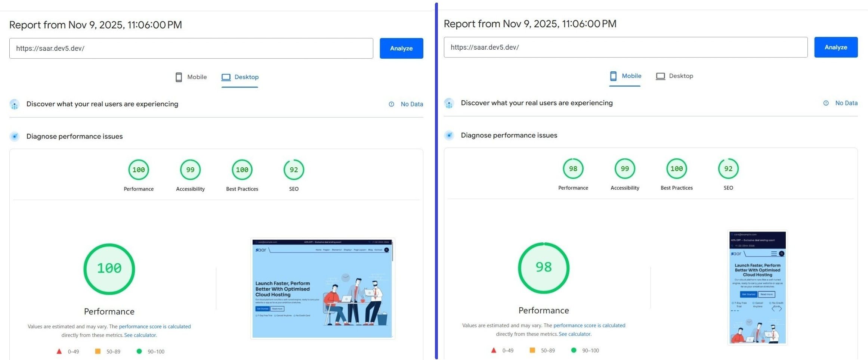
Task: Open 'See calculator' link in the left report
Action: click(140, 335)
